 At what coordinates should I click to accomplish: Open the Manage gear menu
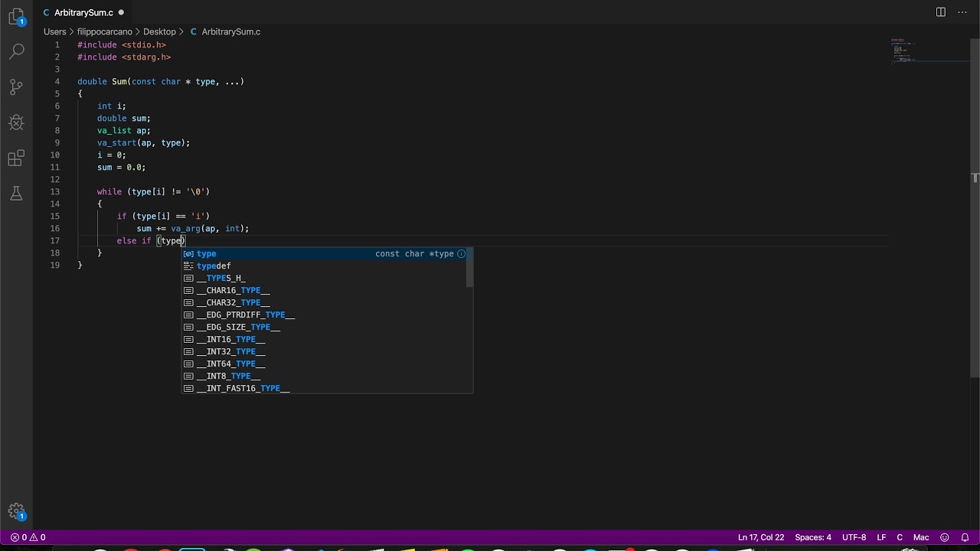point(16,512)
